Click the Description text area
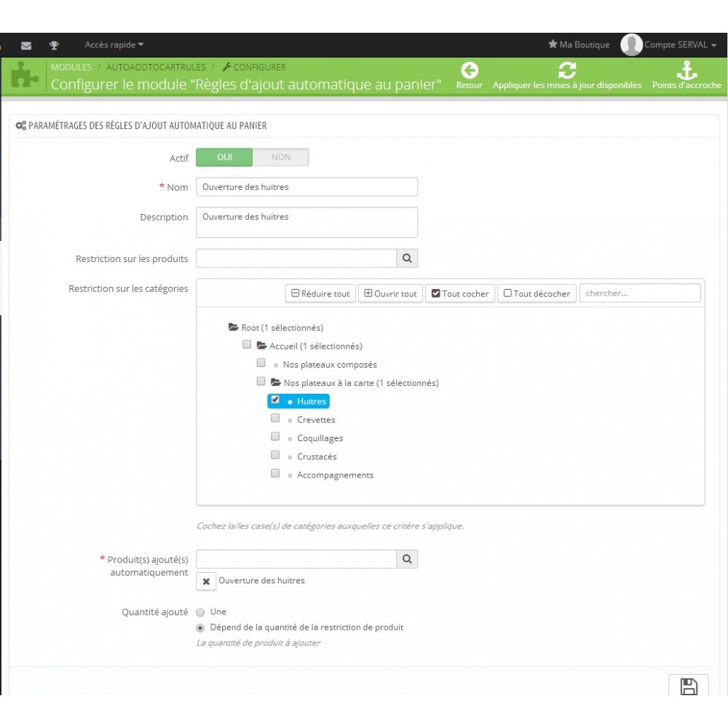 coord(307,222)
